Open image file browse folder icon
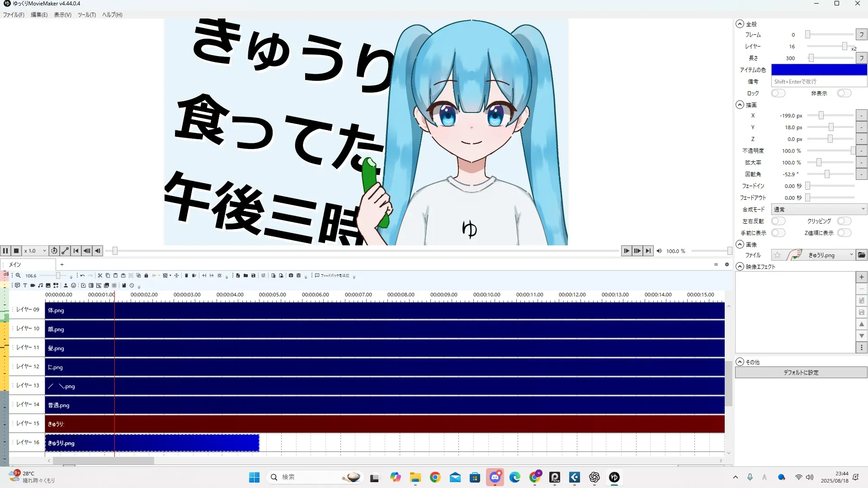 tap(862, 255)
